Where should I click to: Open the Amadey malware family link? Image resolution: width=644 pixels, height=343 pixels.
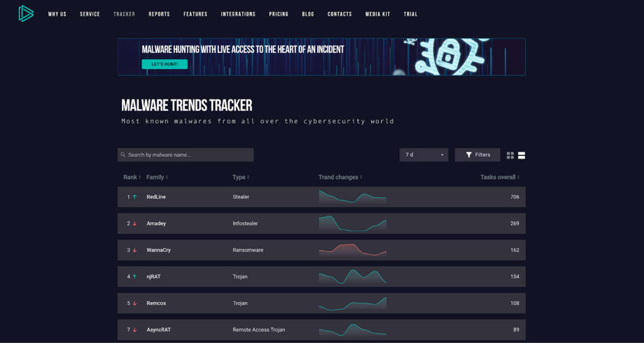[156, 223]
